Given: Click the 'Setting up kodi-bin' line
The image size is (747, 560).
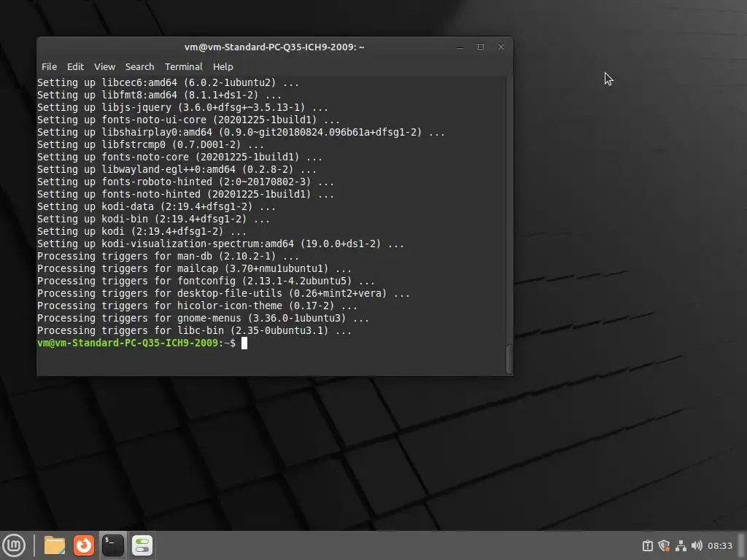Looking at the screenshot, I should [153, 219].
